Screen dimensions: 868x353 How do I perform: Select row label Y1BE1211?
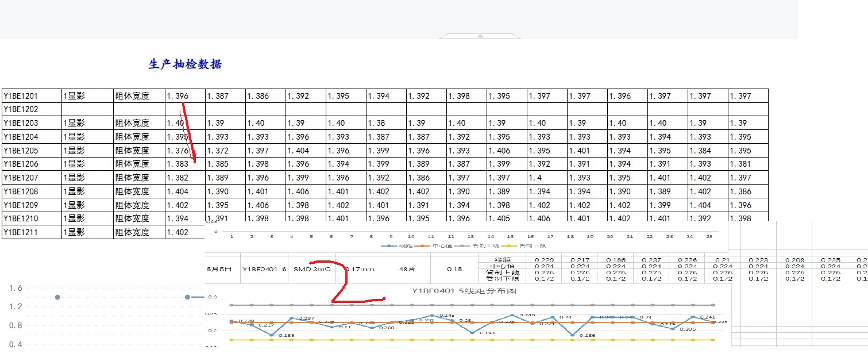click(x=21, y=232)
